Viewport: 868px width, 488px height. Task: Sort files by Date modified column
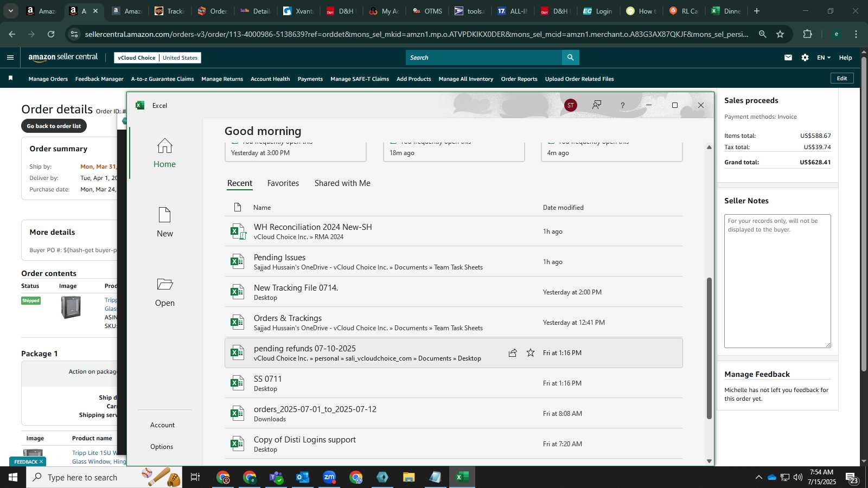[x=563, y=208]
